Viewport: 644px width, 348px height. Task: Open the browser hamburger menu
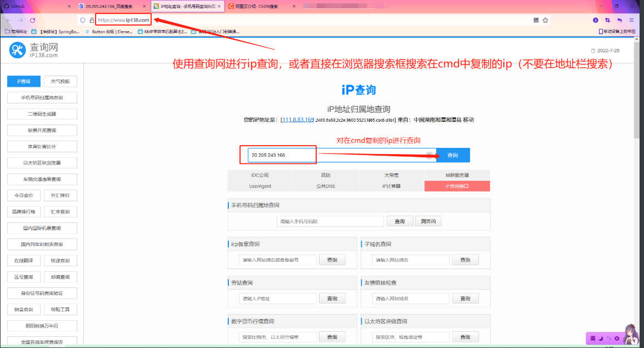coord(632,20)
